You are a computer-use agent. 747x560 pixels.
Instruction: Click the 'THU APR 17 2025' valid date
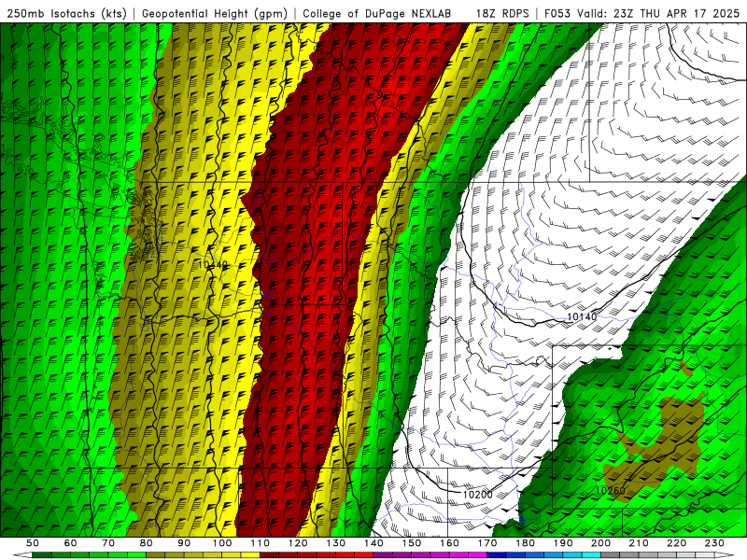pyautogui.click(x=689, y=13)
